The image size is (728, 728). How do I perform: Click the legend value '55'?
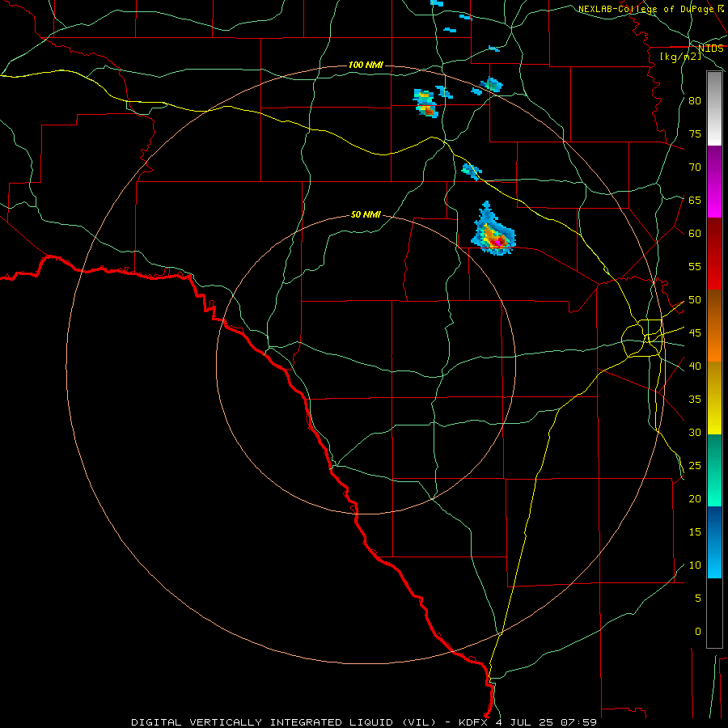click(x=695, y=266)
